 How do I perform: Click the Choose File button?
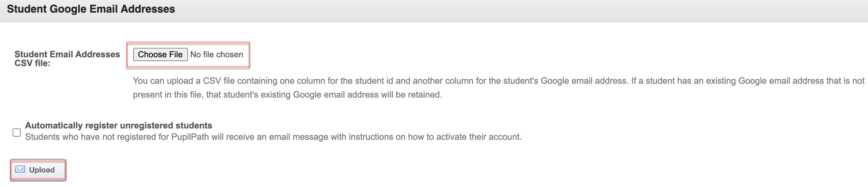pos(160,54)
